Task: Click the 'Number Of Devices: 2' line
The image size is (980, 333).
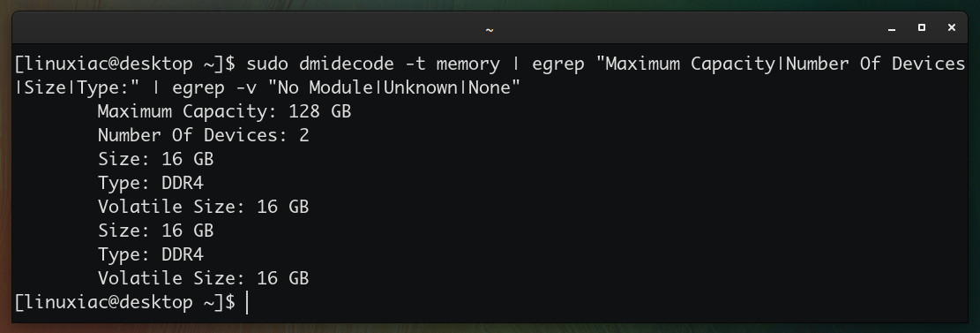Action: [x=203, y=136]
